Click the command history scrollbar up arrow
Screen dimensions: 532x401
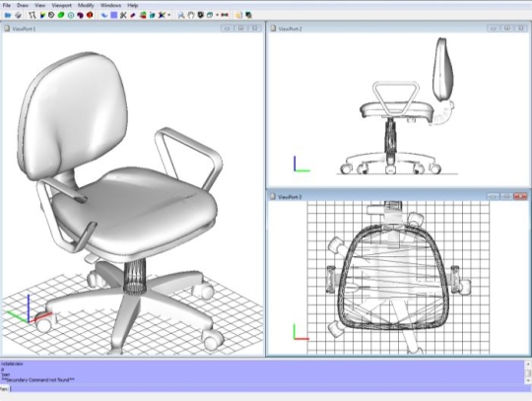click(528, 364)
